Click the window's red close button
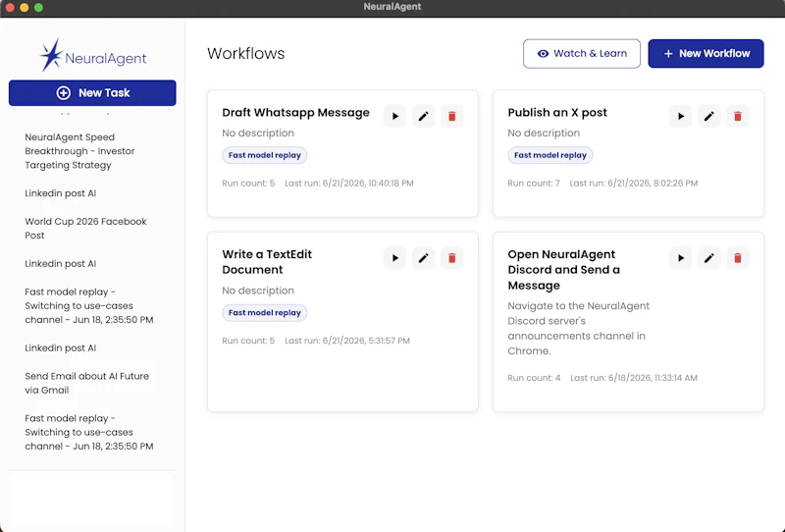This screenshot has width=785, height=532. [10, 8]
